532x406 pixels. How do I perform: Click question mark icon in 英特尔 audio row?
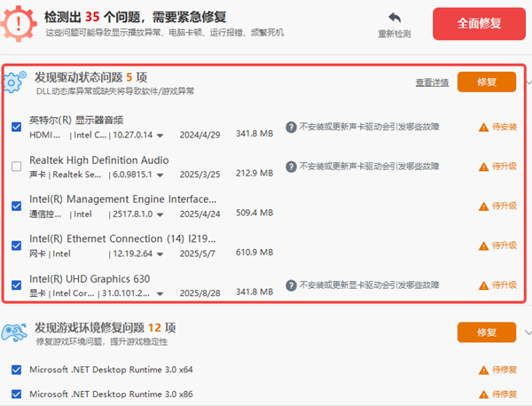pos(290,127)
